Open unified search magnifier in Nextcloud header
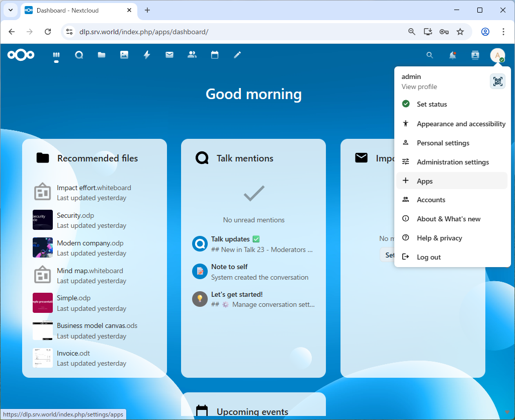This screenshot has width=515, height=420. coord(430,55)
